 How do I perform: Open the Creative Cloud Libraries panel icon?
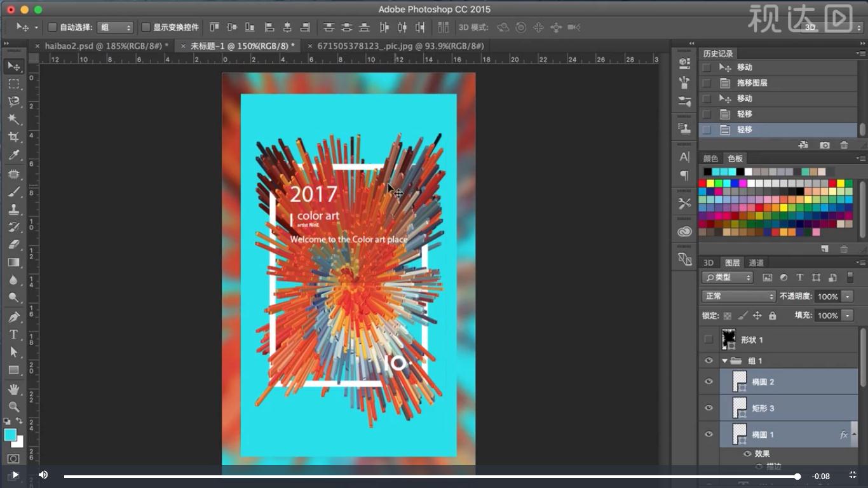tap(684, 232)
